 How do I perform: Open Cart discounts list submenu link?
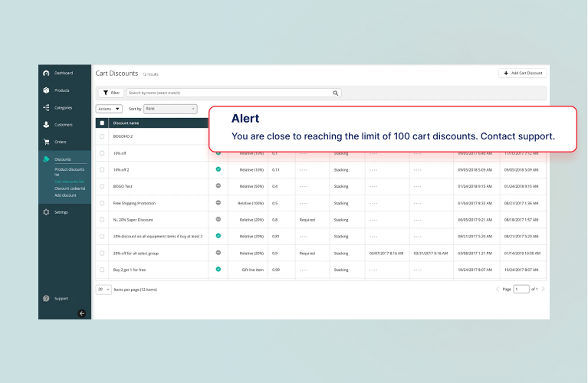point(69,182)
